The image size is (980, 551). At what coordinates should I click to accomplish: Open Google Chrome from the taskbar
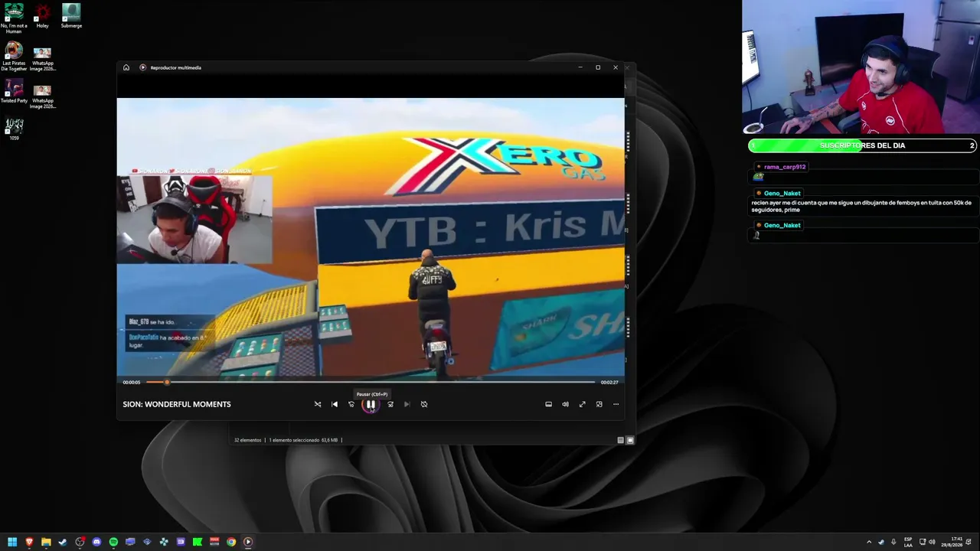tap(231, 542)
